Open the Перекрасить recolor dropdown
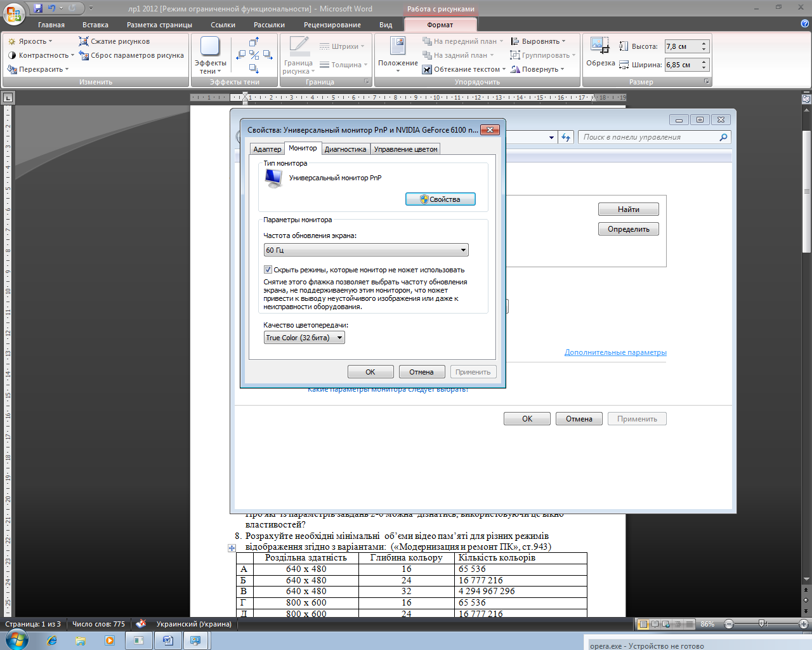 tap(38, 69)
